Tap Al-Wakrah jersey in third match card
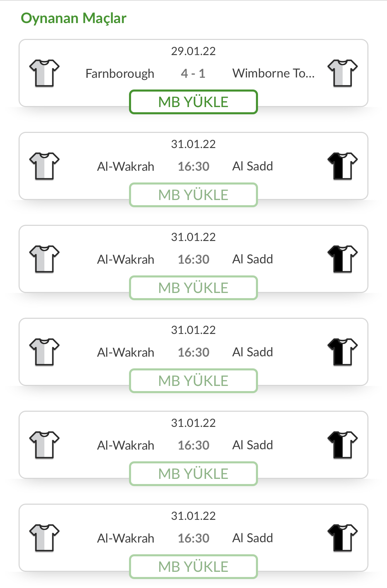The height and width of the screenshot is (588, 387). pyautogui.click(x=44, y=259)
